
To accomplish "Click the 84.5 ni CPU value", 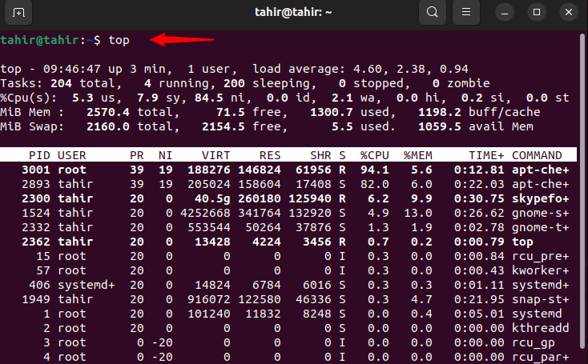I will coord(208,98).
